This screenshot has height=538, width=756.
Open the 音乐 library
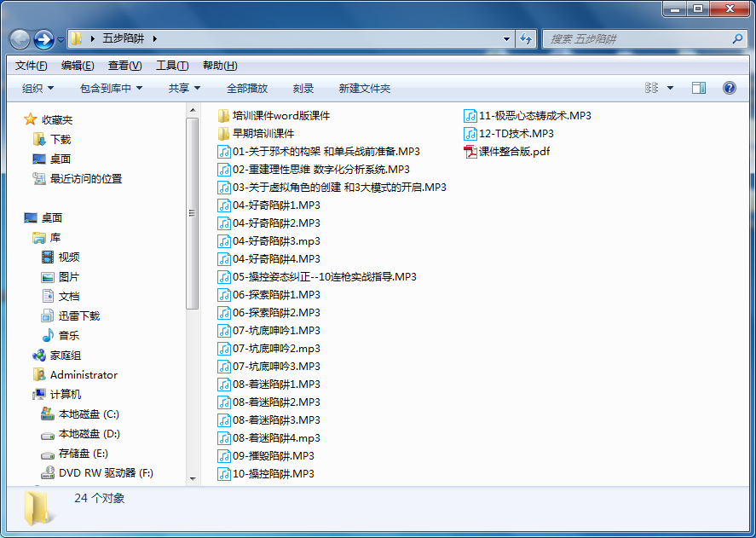pos(61,335)
